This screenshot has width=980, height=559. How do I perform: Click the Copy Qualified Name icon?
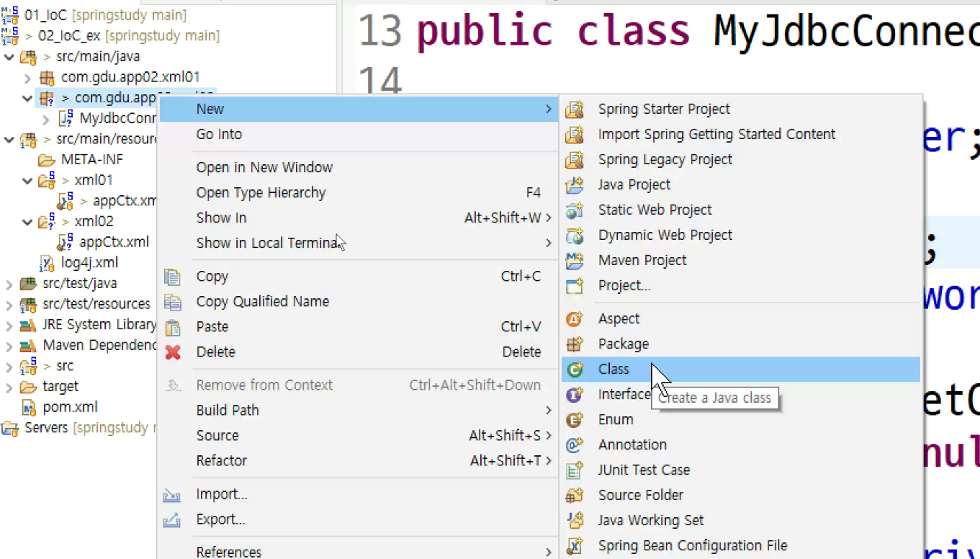tap(172, 302)
